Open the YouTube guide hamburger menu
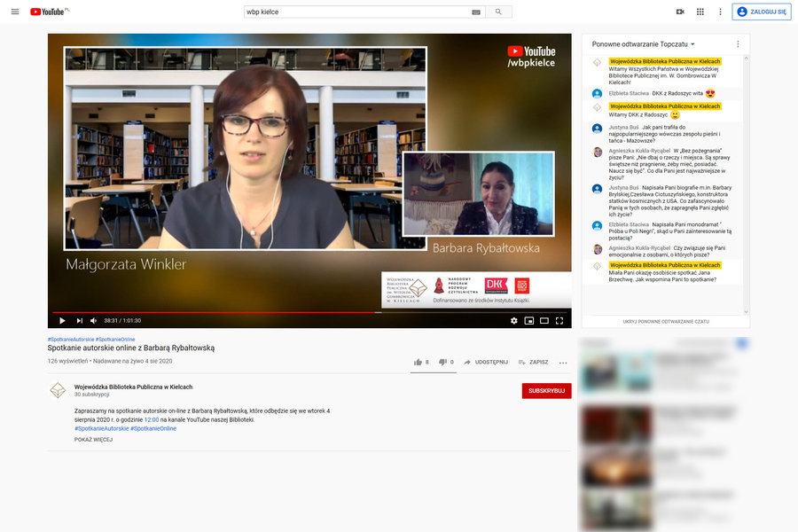This screenshot has width=798, height=532. tap(15, 12)
